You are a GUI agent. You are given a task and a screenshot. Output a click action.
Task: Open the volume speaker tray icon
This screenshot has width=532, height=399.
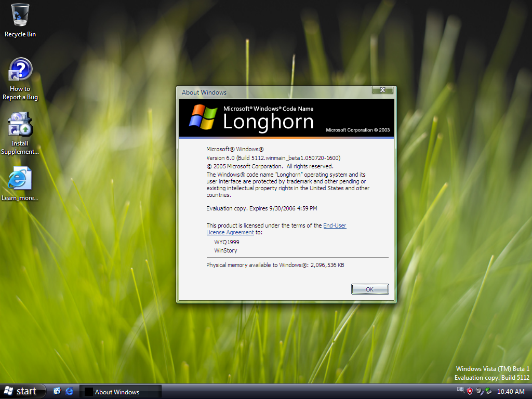click(479, 391)
